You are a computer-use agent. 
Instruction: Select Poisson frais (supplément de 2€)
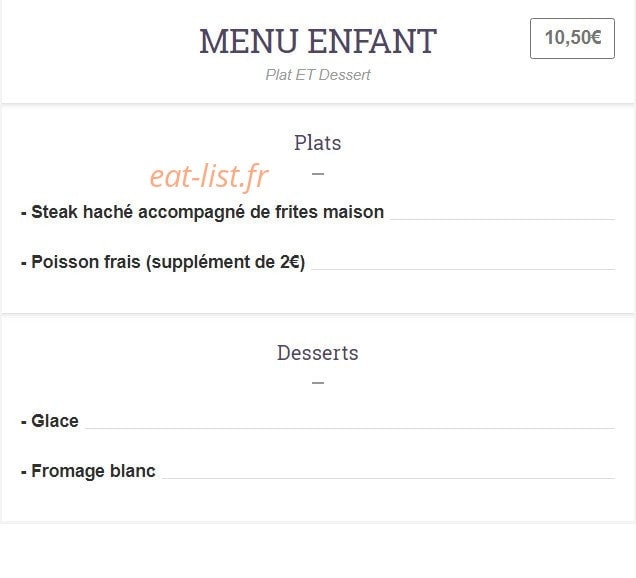[x=163, y=262]
